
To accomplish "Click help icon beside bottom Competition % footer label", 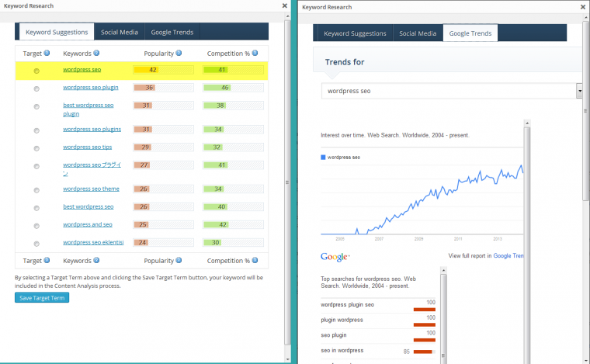I will [255, 260].
